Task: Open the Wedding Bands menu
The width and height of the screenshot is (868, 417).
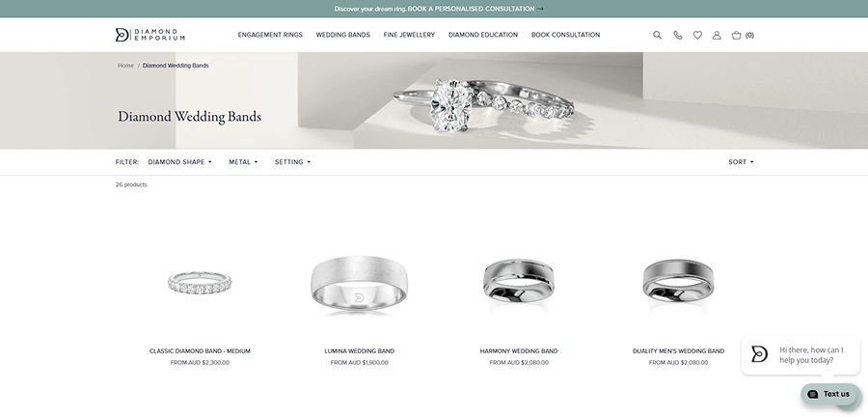Action: point(342,35)
